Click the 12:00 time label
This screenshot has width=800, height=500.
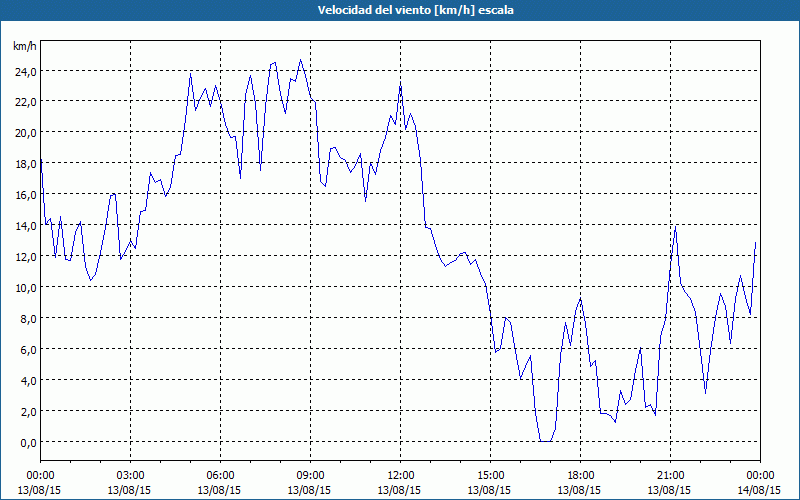click(x=401, y=476)
